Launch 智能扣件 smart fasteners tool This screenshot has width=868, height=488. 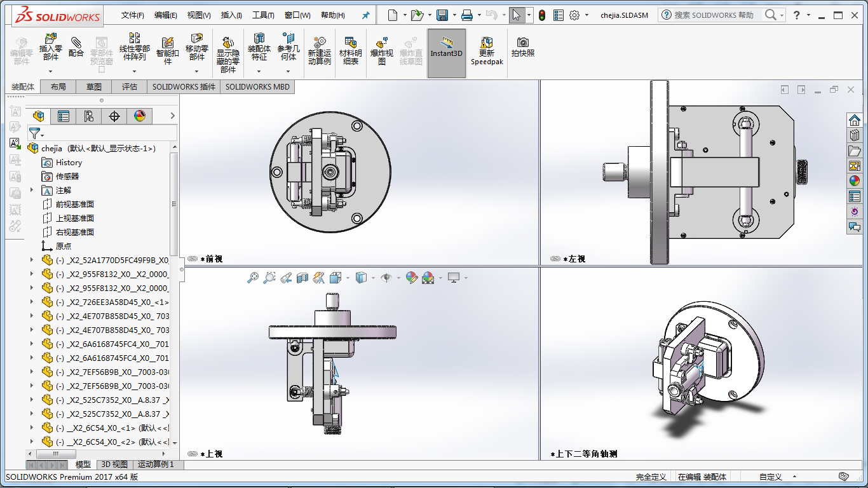(x=168, y=51)
